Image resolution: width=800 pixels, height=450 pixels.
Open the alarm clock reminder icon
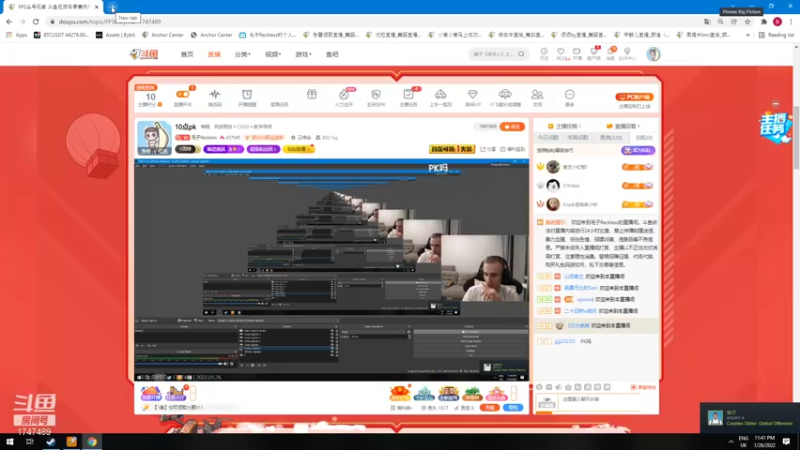tap(247, 94)
